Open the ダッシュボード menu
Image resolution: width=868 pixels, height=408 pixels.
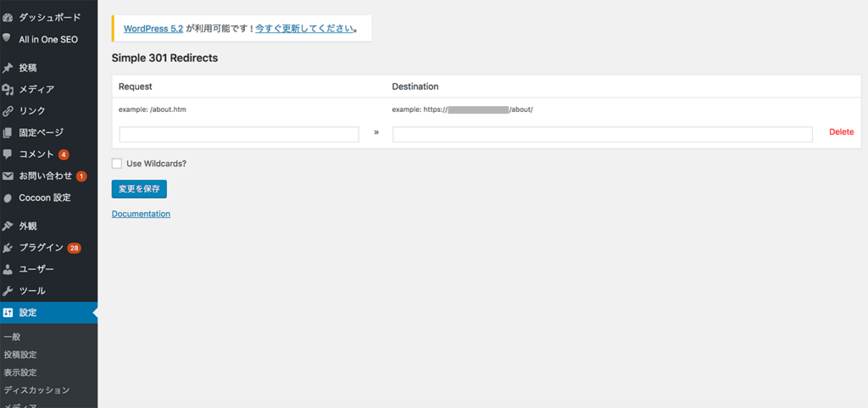[x=48, y=18]
